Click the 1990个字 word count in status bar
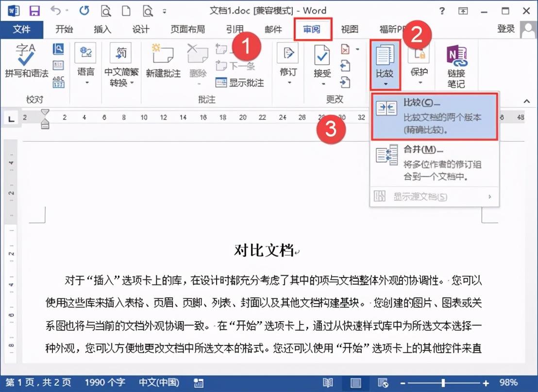This screenshot has height=392, width=538. [x=105, y=382]
